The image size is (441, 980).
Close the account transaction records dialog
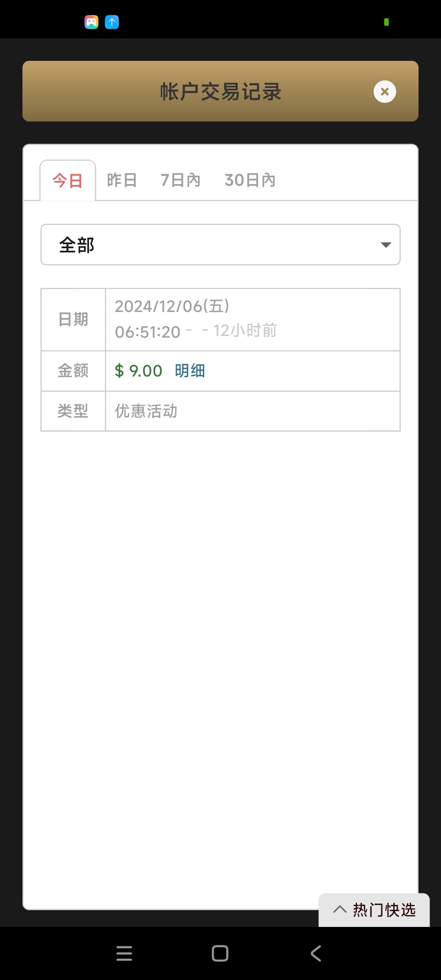[x=384, y=91]
